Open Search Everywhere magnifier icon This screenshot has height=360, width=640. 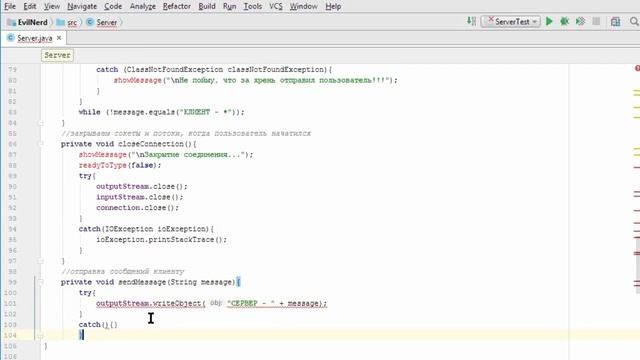click(x=634, y=21)
